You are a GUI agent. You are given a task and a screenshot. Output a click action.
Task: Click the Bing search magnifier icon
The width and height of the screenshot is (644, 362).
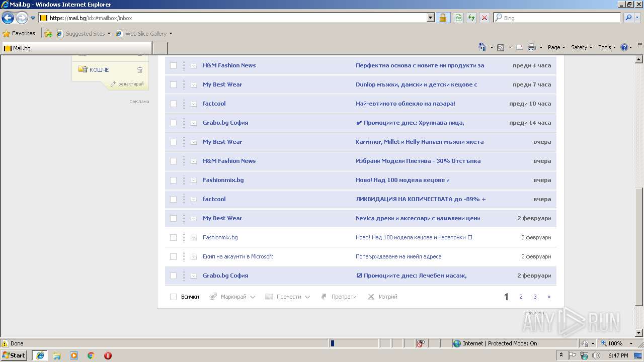click(x=628, y=18)
